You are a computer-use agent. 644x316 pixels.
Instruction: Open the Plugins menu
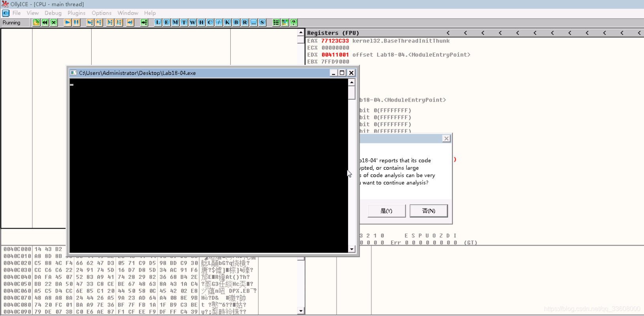click(76, 13)
